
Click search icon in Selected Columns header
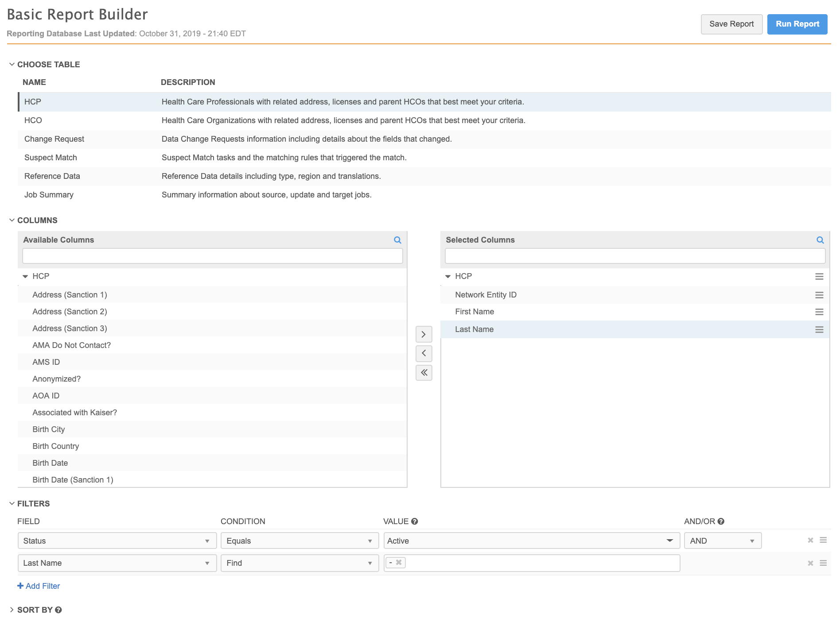pos(820,240)
